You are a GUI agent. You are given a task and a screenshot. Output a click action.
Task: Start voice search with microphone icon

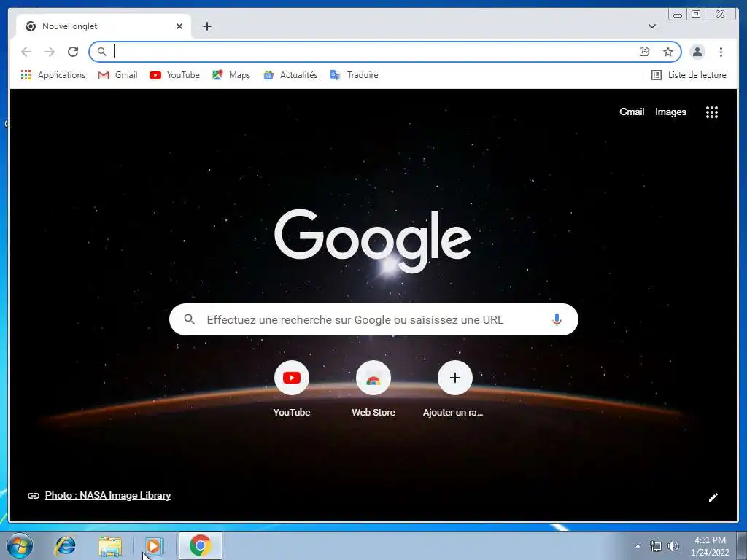point(557,319)
